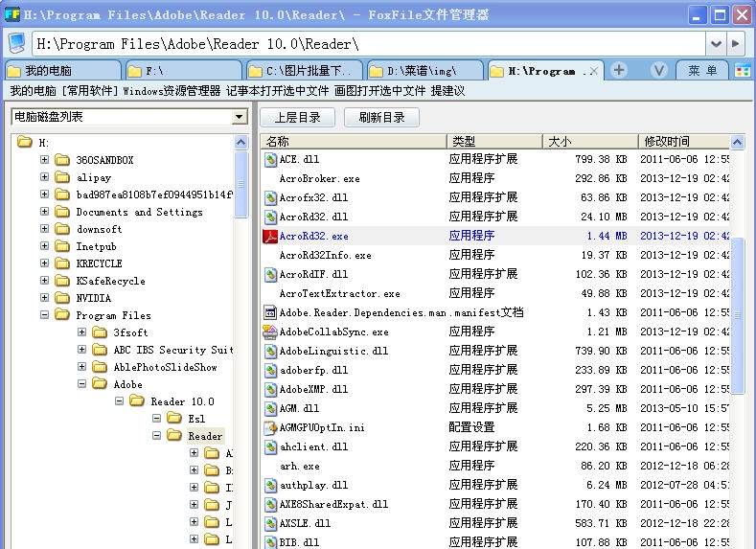Sort by 大小 column header
Screen dimensions: 756x549
coord(590,141)
